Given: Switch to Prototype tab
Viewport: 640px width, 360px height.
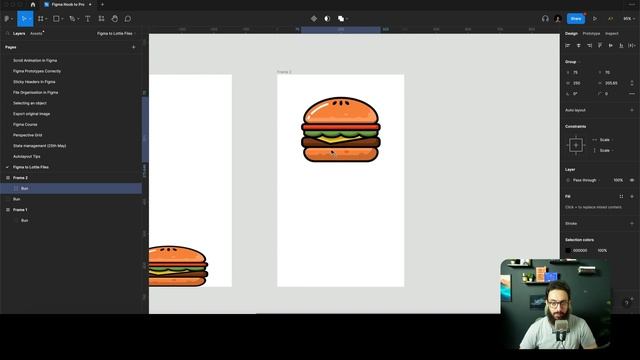Looking at the screenshot, I should [591, 33].
